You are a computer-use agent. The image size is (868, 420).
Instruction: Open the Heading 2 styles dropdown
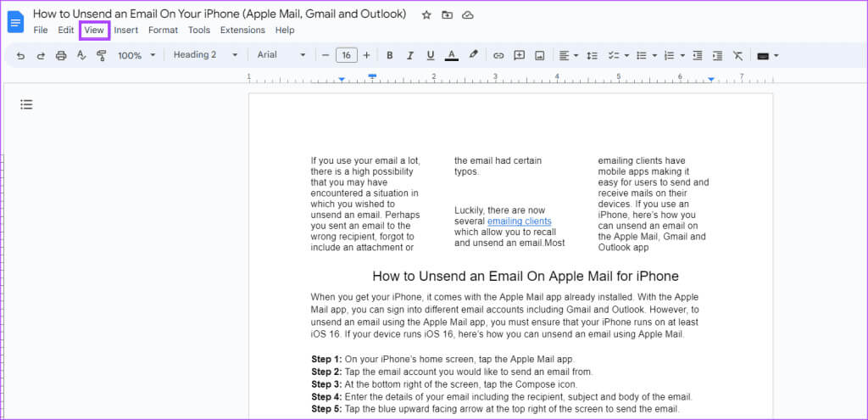(205, 55)
